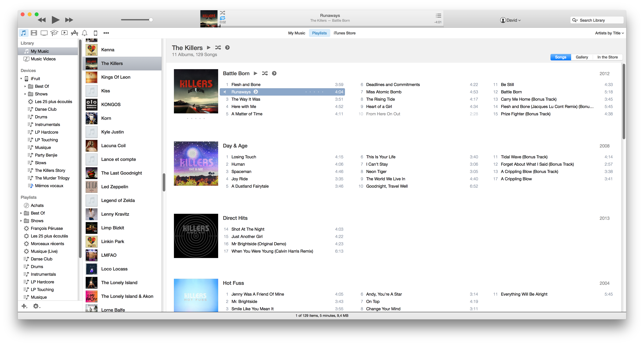The image size is (644, 345).
Task: Click the Search Library field
Action: click(x=597, y=20)
